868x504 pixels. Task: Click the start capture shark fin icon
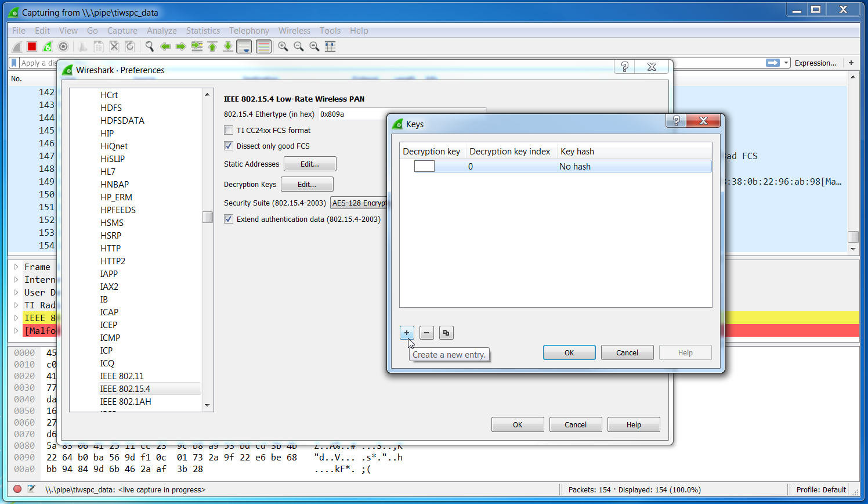tap(17, 46)
